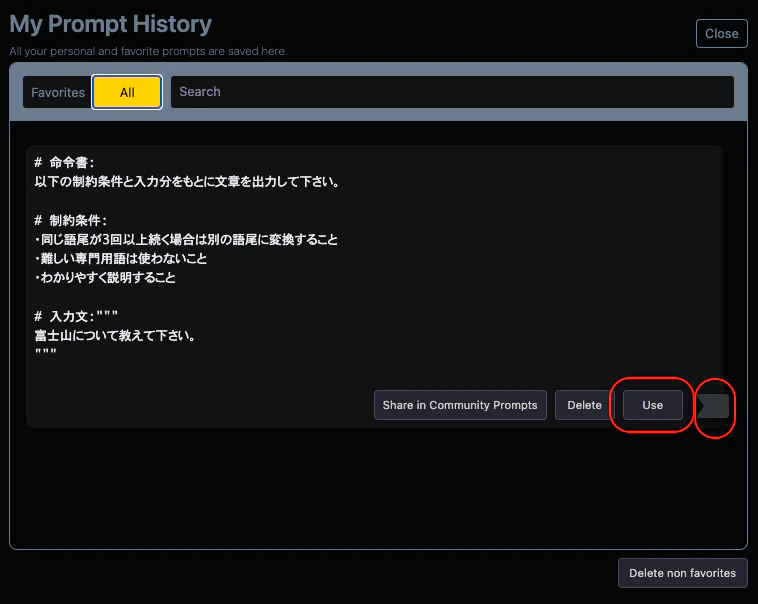758x604 pixels.
Task: Click the line '・わかりやすく説明すること'
Action: coord(105,278)
